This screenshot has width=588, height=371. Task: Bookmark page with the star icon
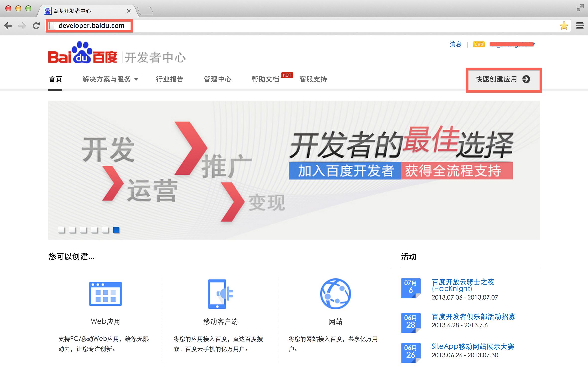[x=564, y=26]
